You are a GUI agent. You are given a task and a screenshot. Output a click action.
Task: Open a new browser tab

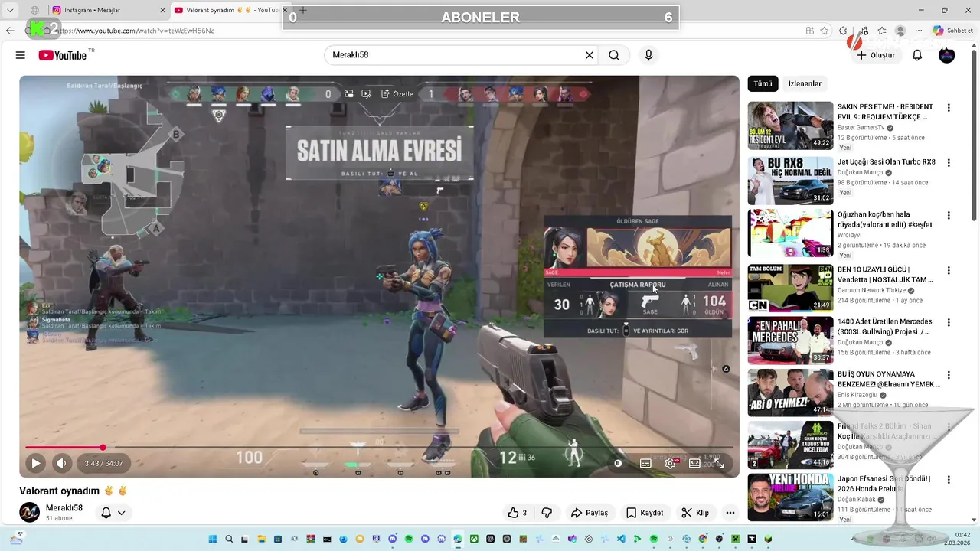click(303, 10)
